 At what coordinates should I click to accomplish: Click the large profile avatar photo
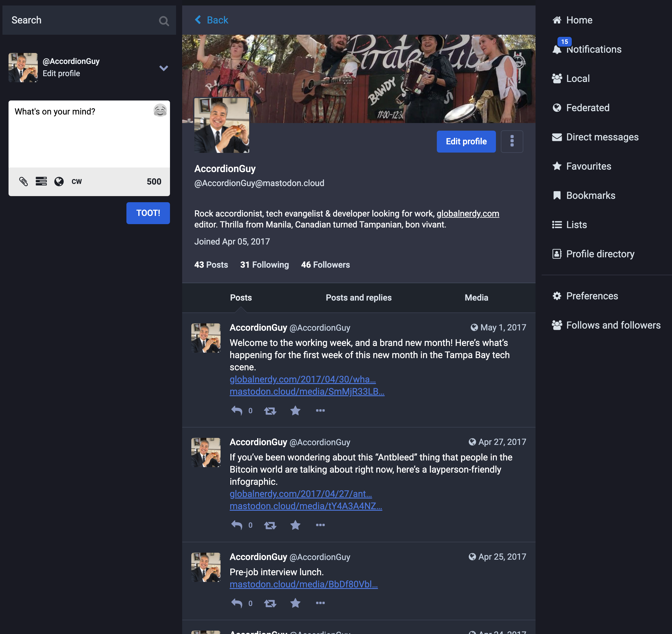tap(221, 125)
